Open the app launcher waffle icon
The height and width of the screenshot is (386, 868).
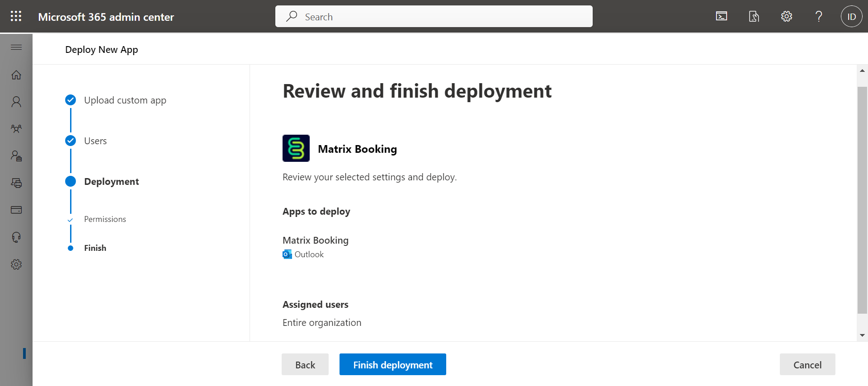(16, 16)
